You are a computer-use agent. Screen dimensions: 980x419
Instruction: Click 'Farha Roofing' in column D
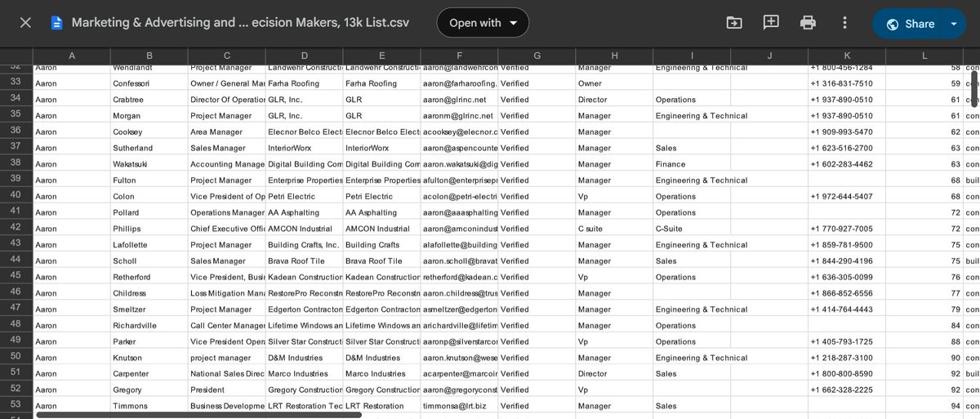[x=304, y=83]
